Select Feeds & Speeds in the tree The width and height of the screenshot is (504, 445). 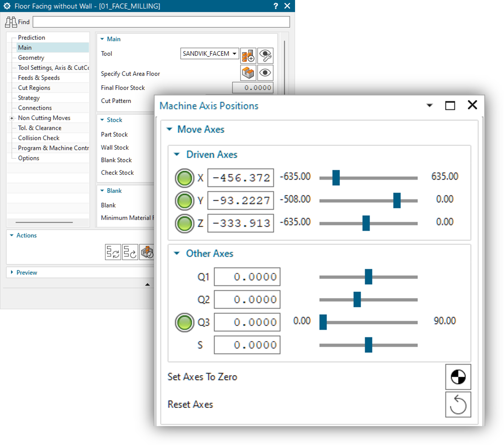(x=39, y=78)
